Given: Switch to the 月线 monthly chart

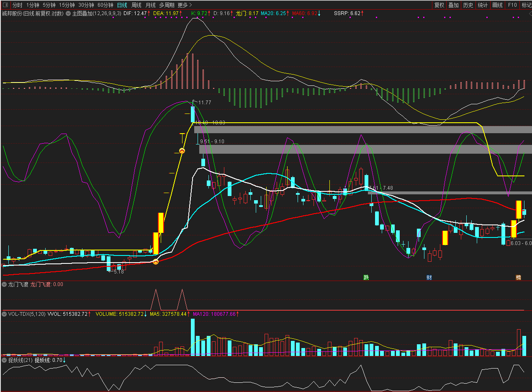Looking at the screenshot, I should click(151, 5).
